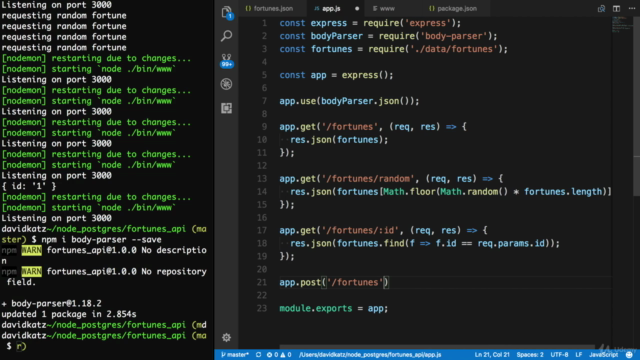Viewport: 640px width, 360px height.
Task: Click Ln 21, Col 21 in status bar
Action: click(492, 355)
